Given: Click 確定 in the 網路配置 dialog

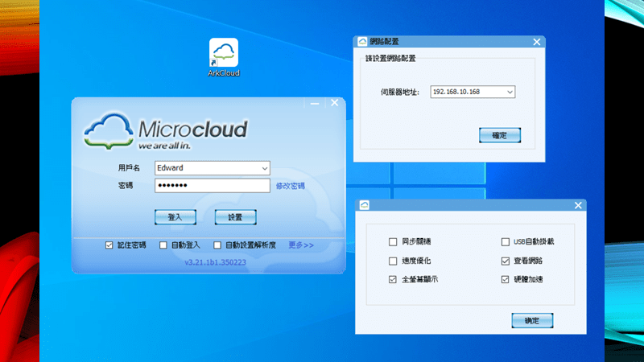Looking at the screenshot, I should coord(500,135).
